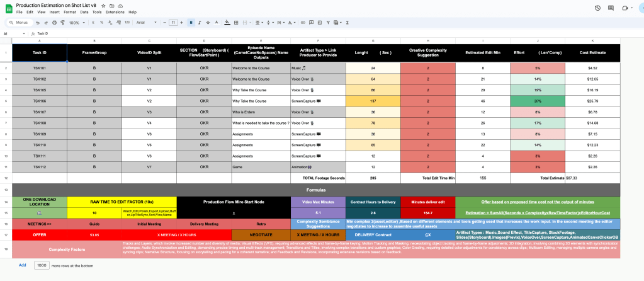Select the 'Game' episode name cell
644x281 pixels.
tap(261, 167)
